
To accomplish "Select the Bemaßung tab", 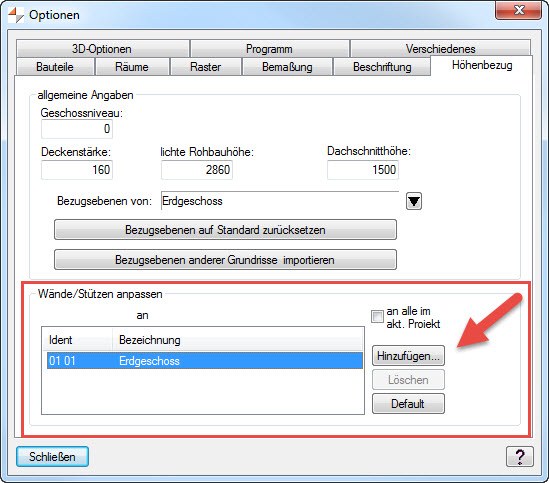I will pyautogui.click(x=287, y=67).
